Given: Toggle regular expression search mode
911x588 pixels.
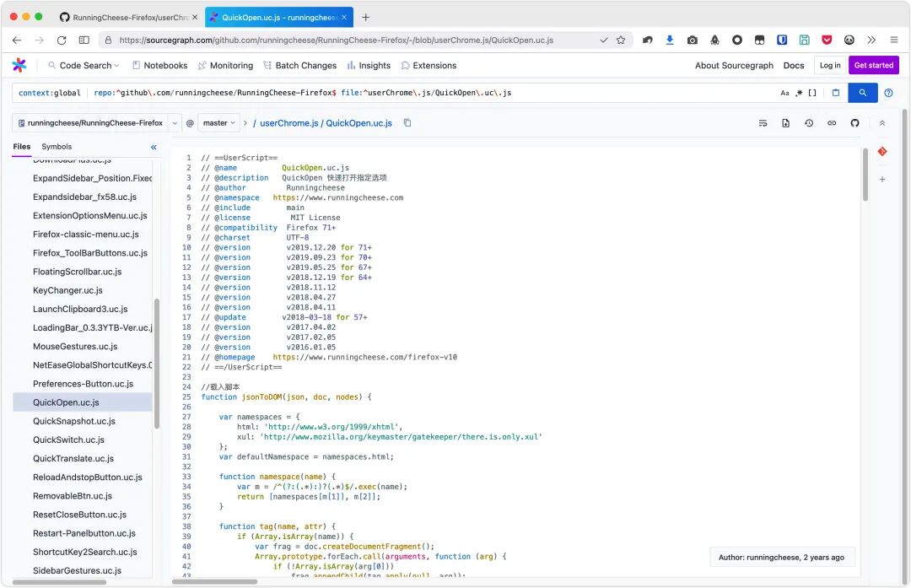Looking at the screenshot, I should tap(799, 93).
